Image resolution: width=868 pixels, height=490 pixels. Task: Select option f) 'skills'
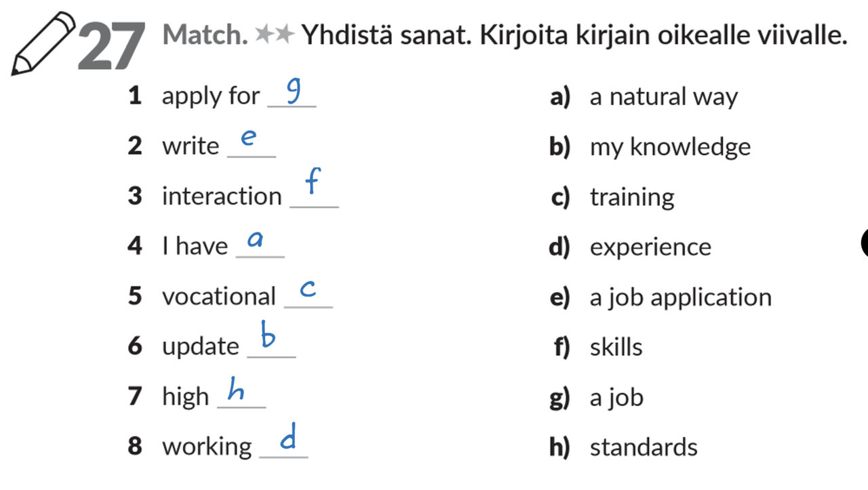click(615, 347)
